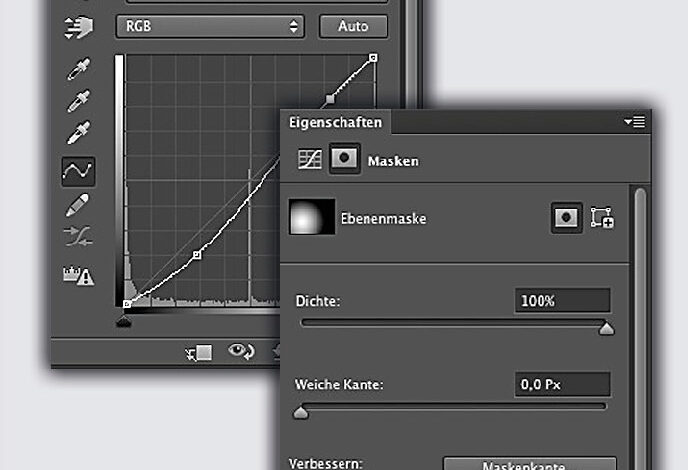Switch to curves adjustment view icon
This screenshot has width=688, height=470.
coord(310,159)
